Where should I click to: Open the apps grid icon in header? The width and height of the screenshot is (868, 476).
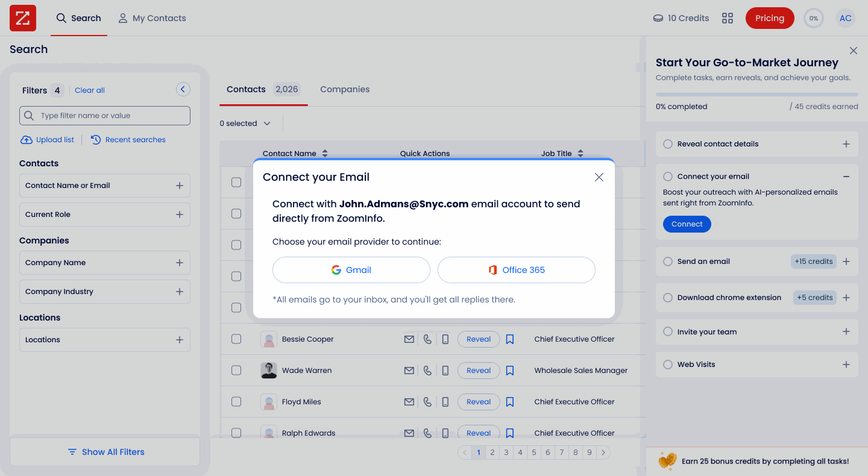pos(728,18)
